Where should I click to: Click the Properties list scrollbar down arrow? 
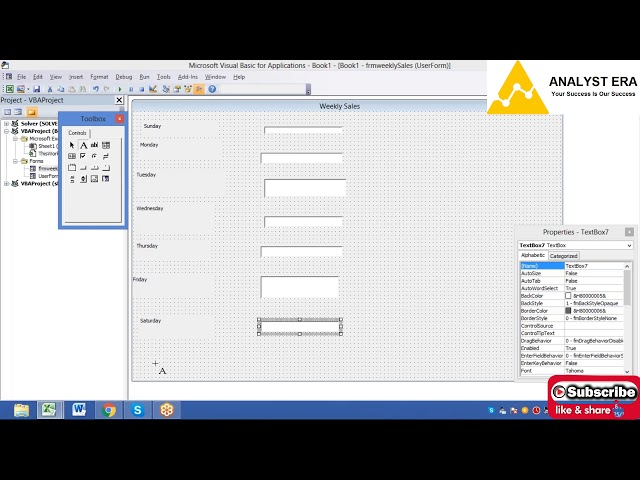point(627,371)
